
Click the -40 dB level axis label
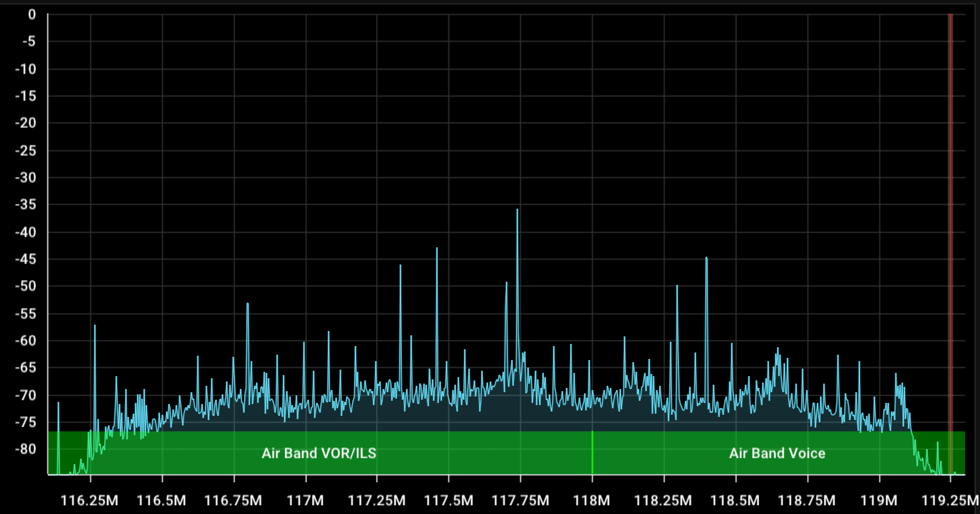(26, 232)
